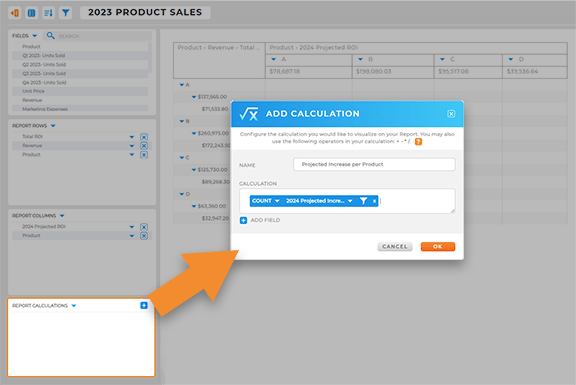Click the Product - 2024 Projected ROI header
This screenshot has width=576, height=385.
pyautogui.click(x=314, y=48)
